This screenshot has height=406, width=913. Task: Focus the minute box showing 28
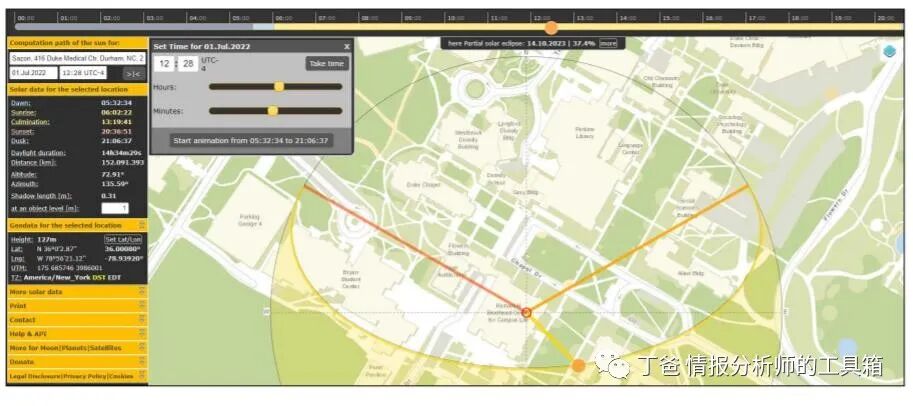(188, 63)
